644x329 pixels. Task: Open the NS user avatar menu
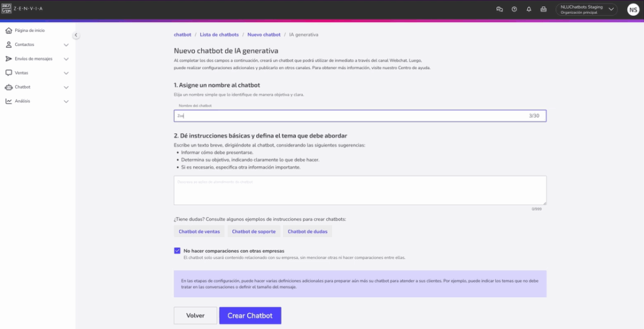[x=632, y=9]
